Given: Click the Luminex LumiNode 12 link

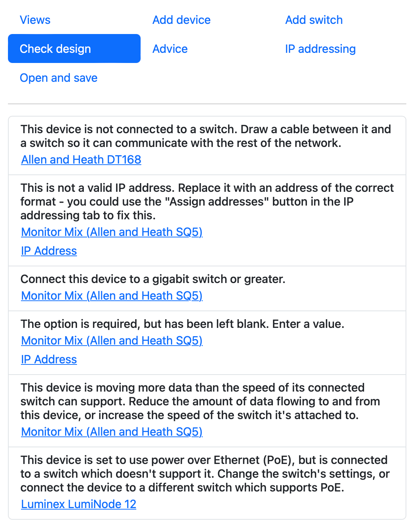Looking at the screenshot, I should 78,504.
